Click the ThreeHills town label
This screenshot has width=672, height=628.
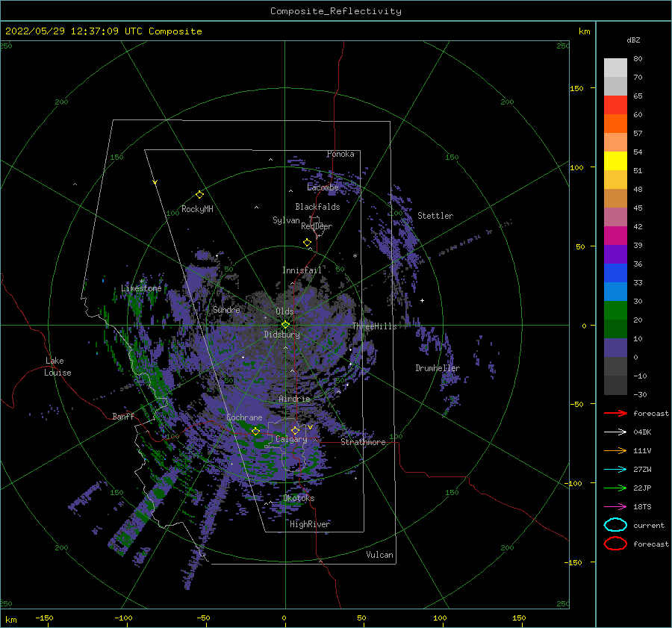point(374,326)
